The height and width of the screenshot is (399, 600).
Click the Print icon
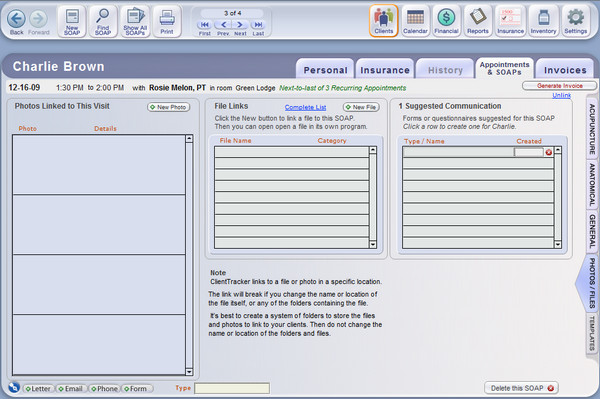pyautogui.click(x=167, y=21)
